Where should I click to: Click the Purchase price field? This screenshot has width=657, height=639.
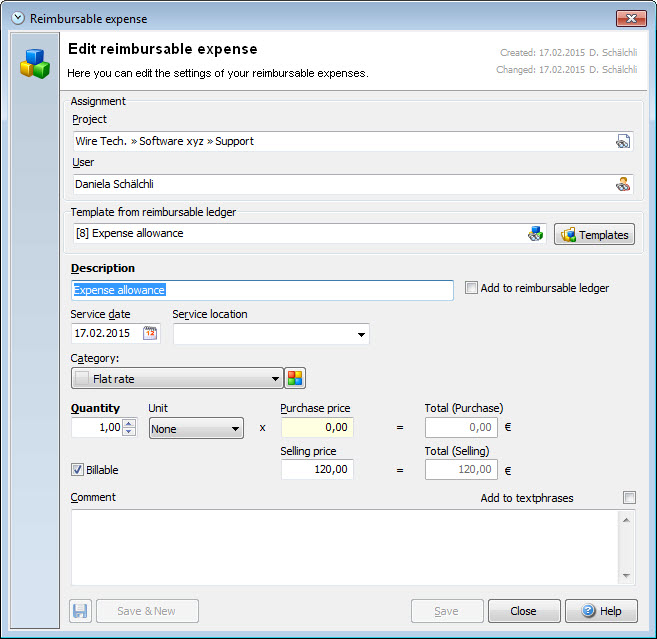pos(317,427)
